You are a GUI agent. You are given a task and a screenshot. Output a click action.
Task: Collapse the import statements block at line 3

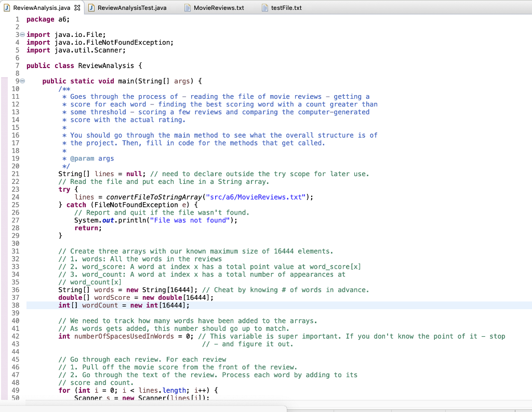click(x=22, y=34)
